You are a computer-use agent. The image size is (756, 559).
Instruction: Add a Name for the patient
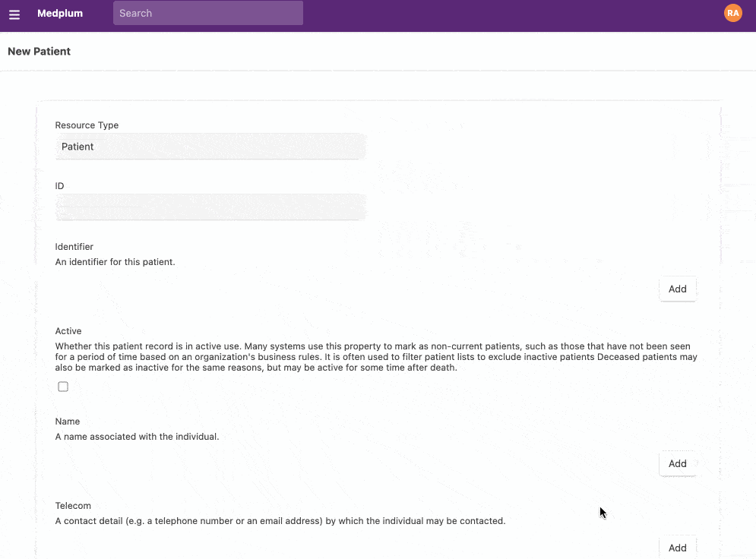(x=677, y=463)
